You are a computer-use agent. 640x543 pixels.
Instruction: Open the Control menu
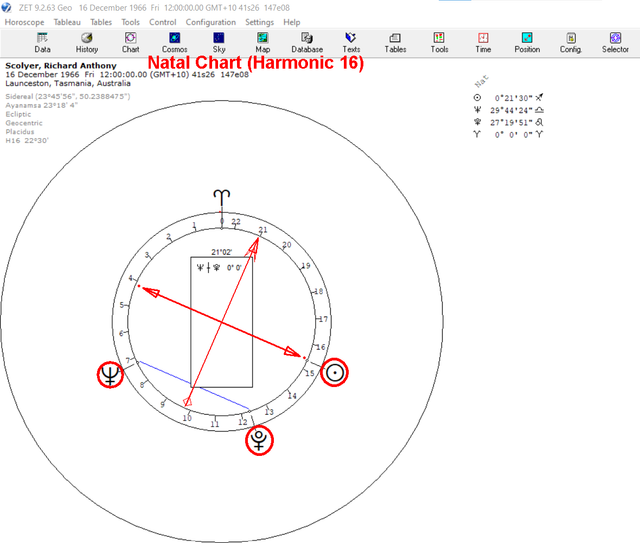pos(162,22)
